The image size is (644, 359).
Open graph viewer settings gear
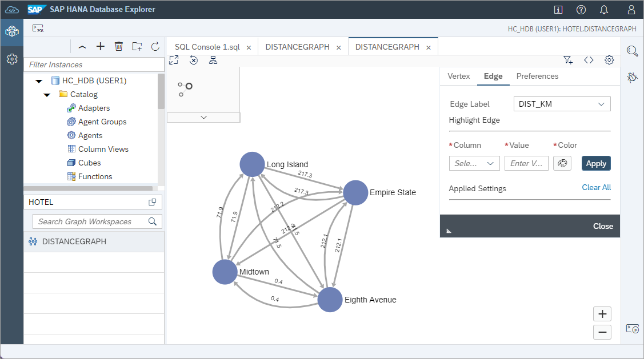click(609, 60)
